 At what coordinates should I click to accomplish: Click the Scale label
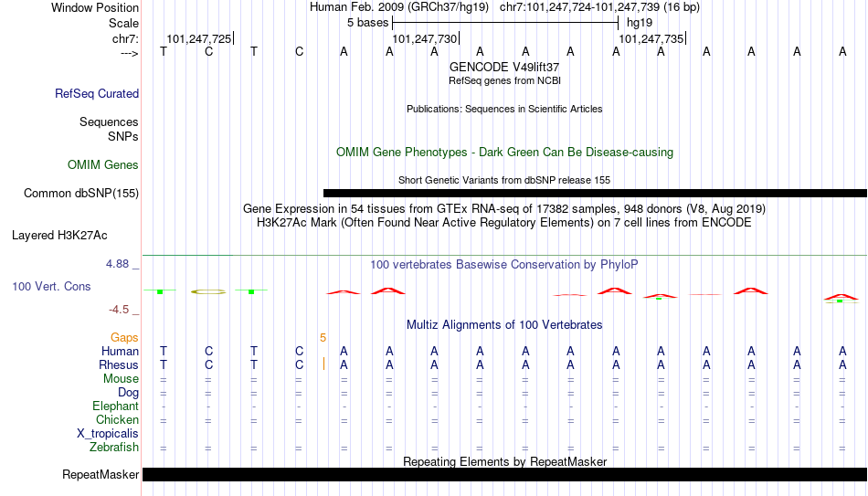pos(124,23)
